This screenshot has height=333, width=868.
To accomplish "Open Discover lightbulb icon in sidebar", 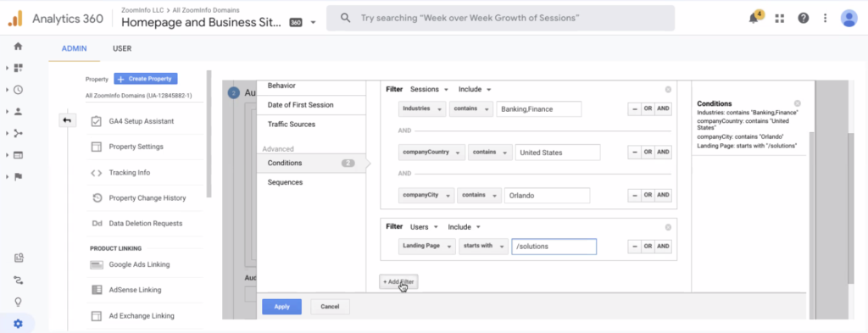I will 19,302.
